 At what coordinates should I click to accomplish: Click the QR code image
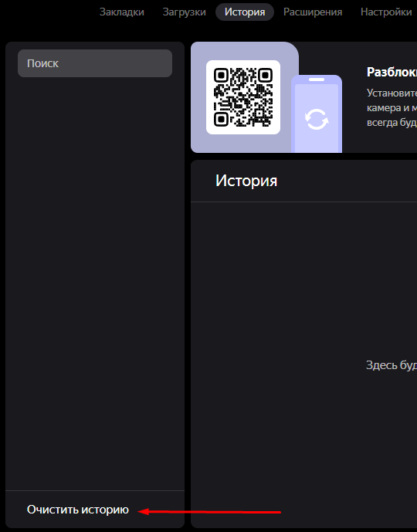click(243, 97)
